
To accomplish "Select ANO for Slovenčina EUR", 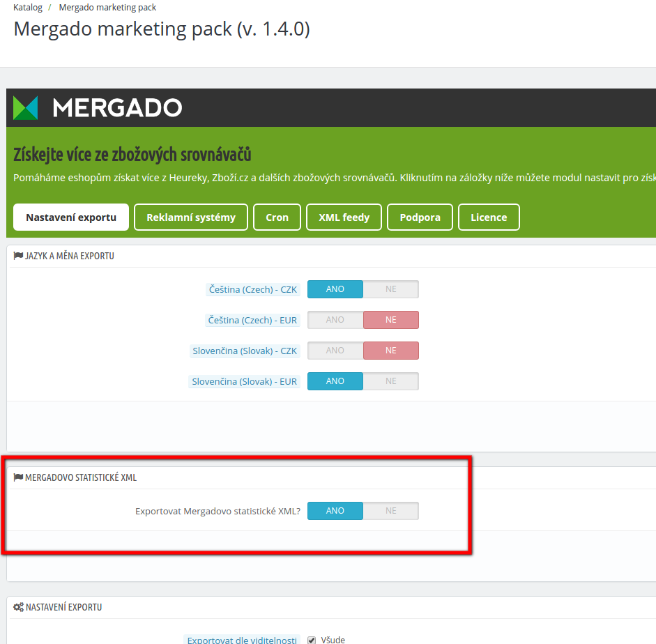I will pos(335,381).
